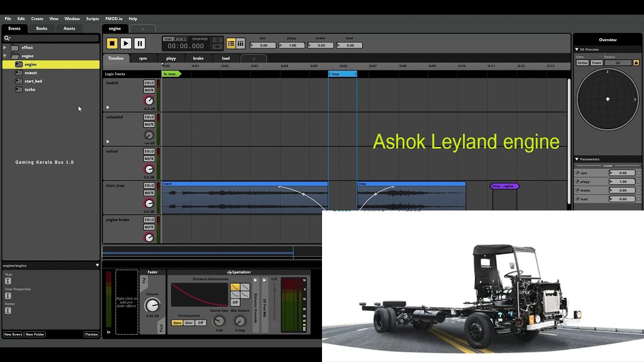Click the 'To loop' transition marker
This screenshot has width=644, height=362.
tap(171, 74)
